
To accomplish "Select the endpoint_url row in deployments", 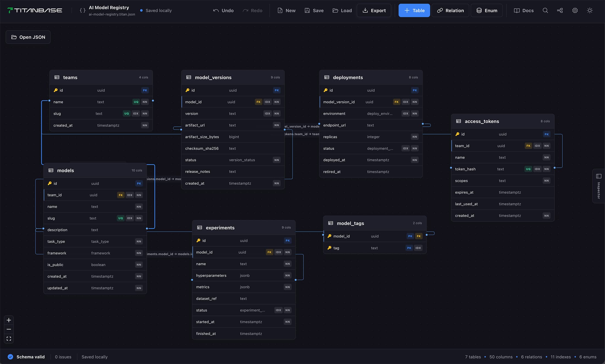I will (x=371, y=125).
